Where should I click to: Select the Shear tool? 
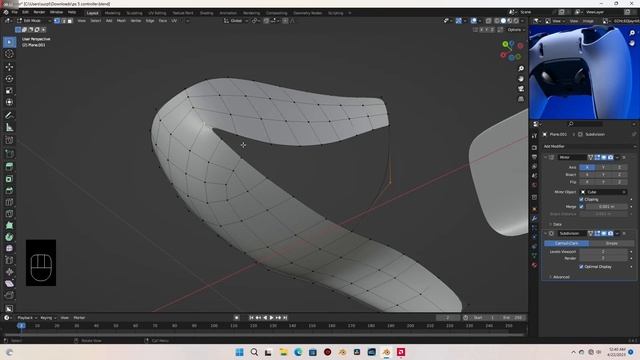pos(9,283)
